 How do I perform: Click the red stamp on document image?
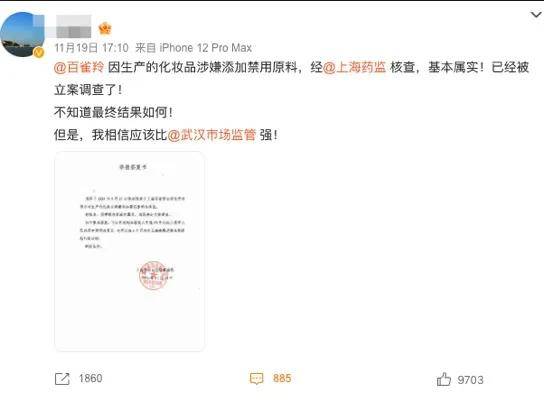click(x=154, y=275)
